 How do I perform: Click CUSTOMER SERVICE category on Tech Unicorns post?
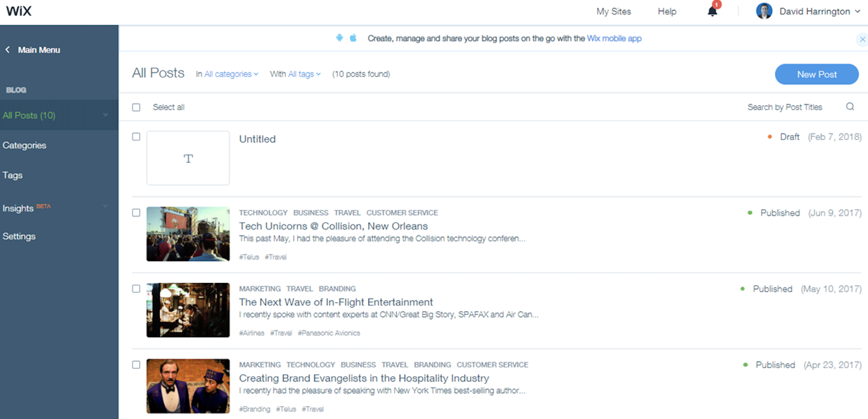click(x=402, y=213)
